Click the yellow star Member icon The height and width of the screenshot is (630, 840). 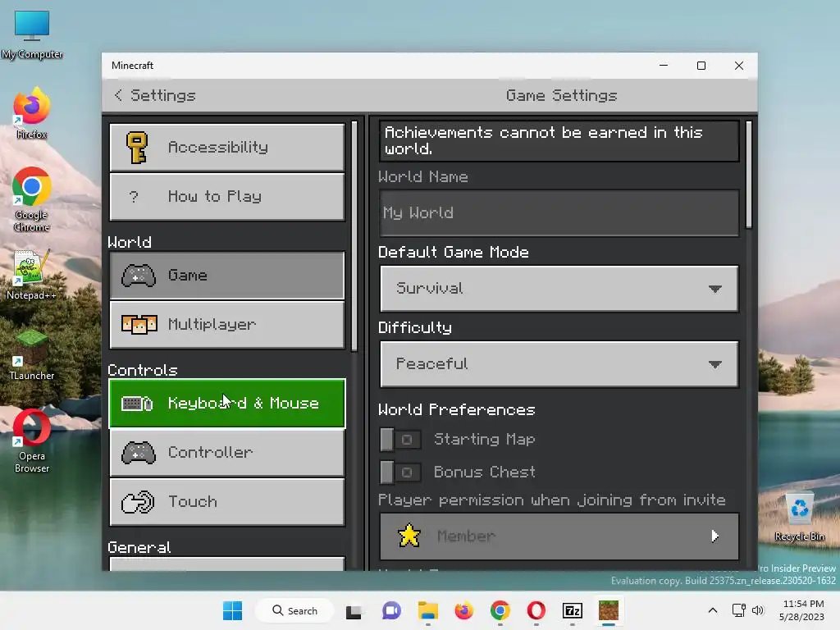pos(409,536)
